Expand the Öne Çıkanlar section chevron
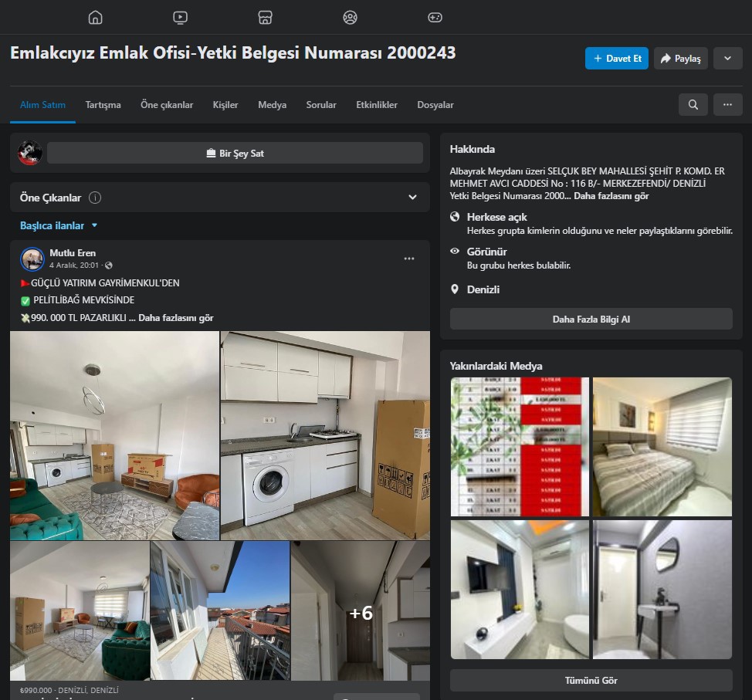This screenshot has width=752, height=700. [x=412, y=198]
